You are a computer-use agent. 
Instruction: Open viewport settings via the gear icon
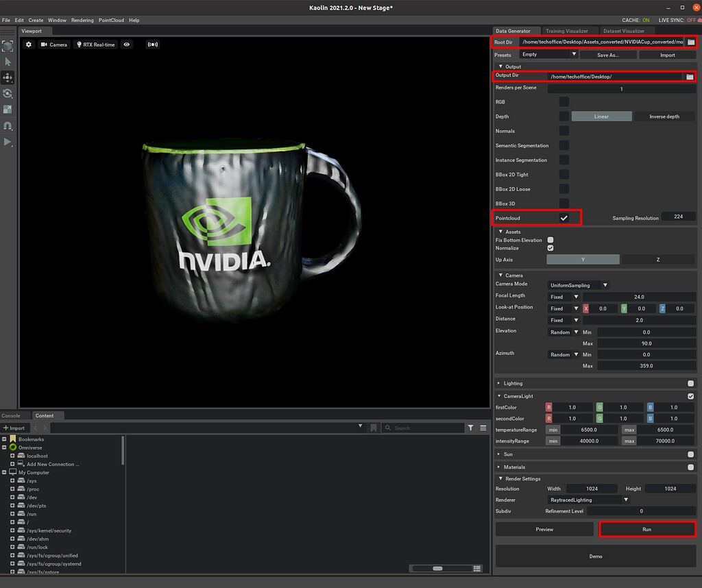[x=28, y=44]
